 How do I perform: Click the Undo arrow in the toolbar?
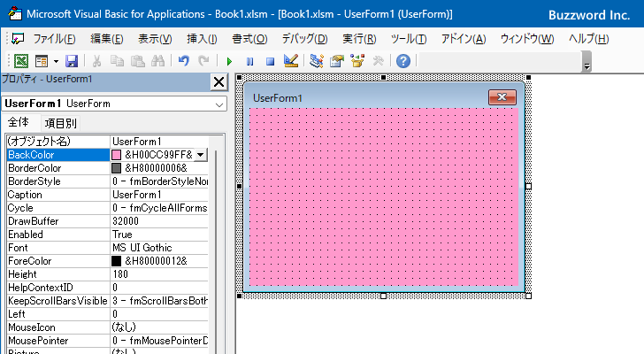[183, 61]
